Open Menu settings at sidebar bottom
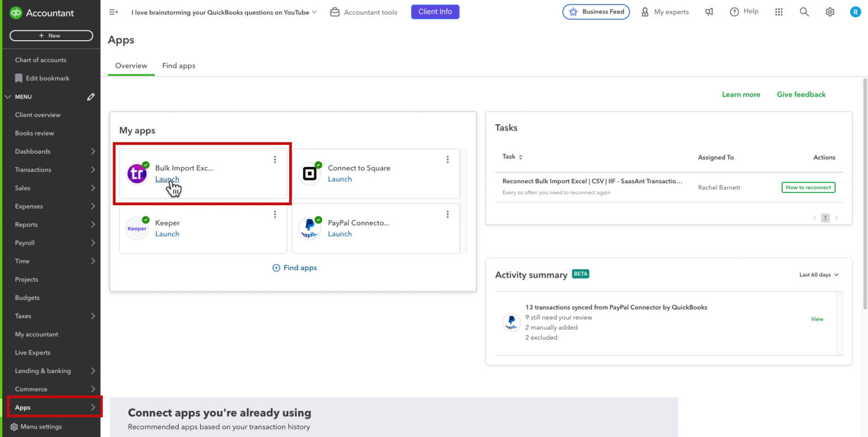The image size is (868, 437). point(36,427)
